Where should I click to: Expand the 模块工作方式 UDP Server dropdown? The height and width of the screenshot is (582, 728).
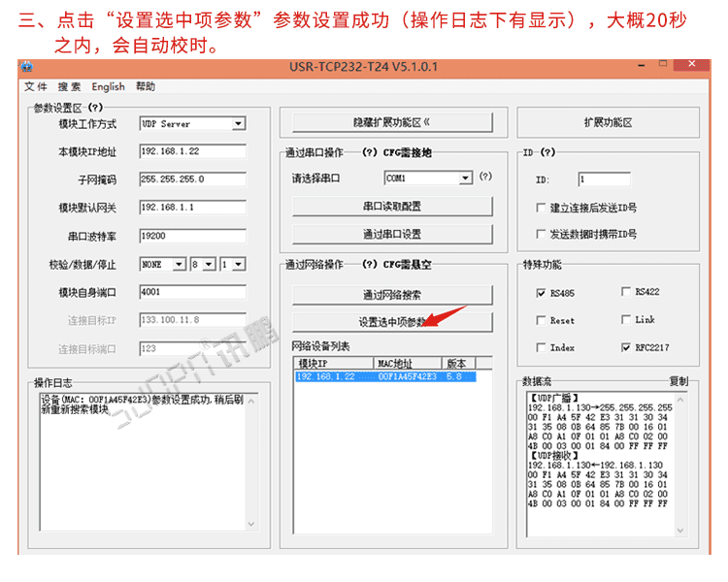238,124
